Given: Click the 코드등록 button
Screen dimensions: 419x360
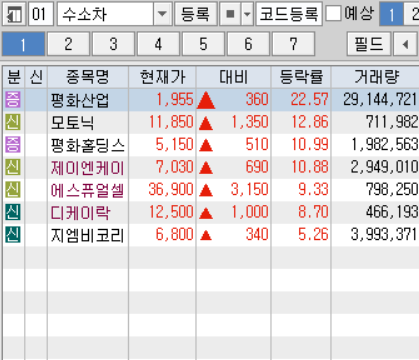Looking at the screenshot, I should tap(289, 14).
